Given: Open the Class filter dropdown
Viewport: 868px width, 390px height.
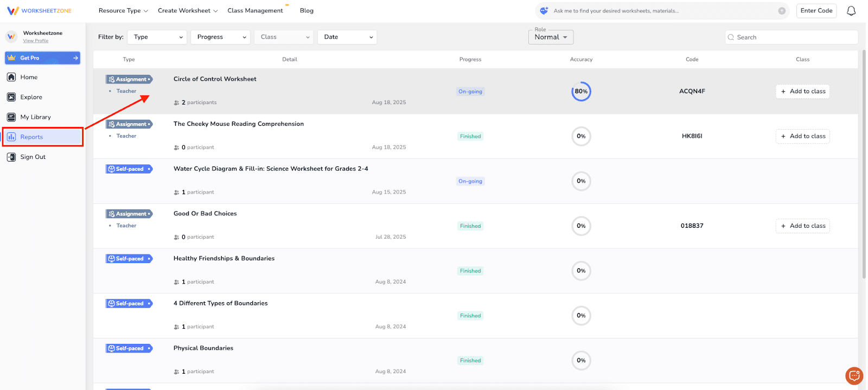Looking at the screenshot, I should [284, 37].
